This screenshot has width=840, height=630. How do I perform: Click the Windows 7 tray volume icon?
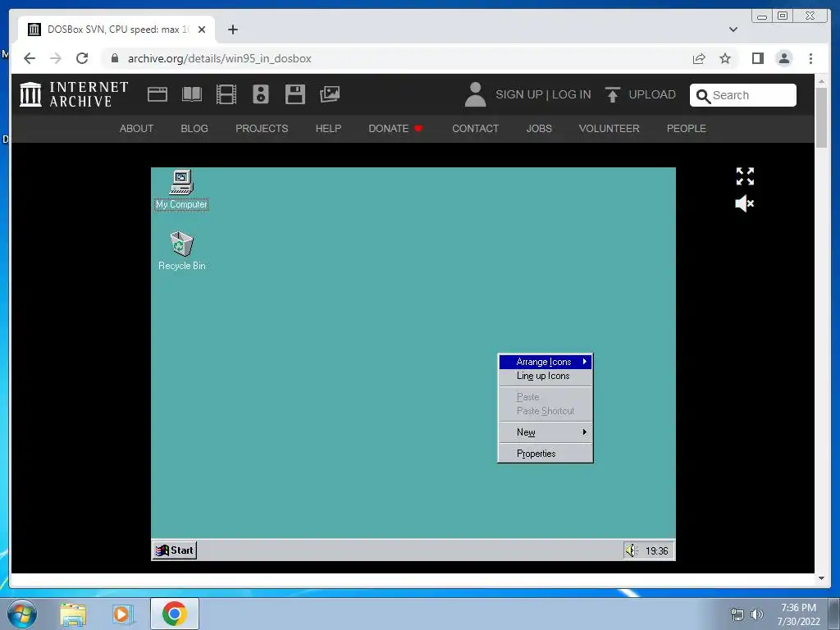pos(757,614)
